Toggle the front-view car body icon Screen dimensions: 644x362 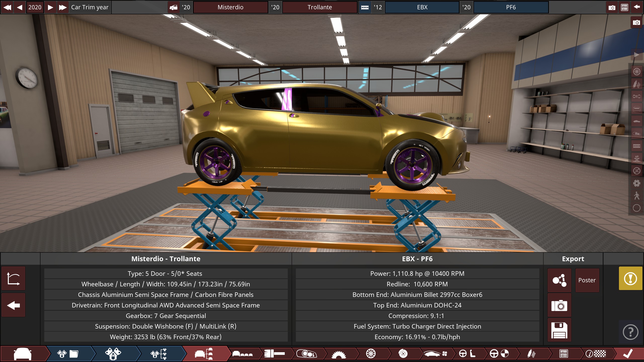coord(637,109)
